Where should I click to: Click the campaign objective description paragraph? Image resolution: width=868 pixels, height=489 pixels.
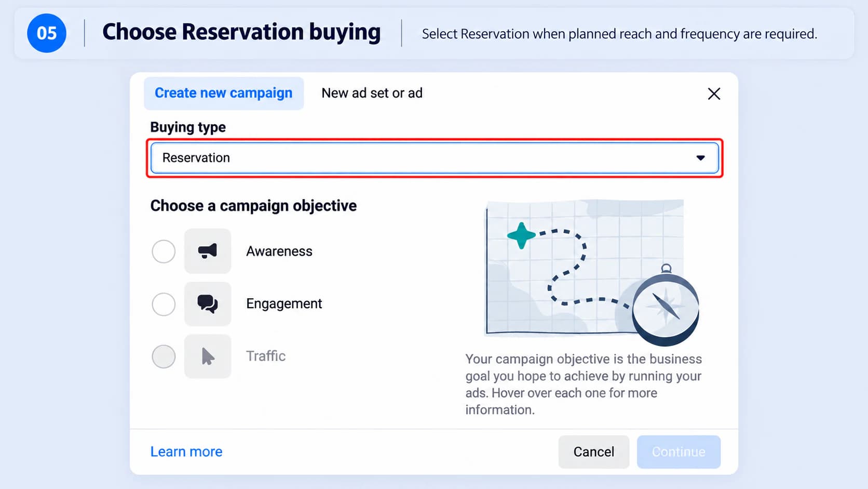(x=584, y=384)
